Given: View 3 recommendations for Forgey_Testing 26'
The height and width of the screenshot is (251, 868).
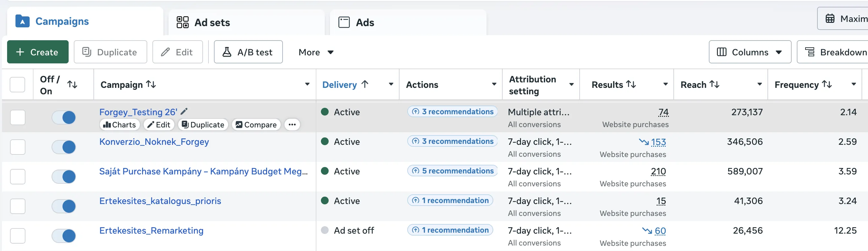Looking at the screenshot, I should [453, 111].
